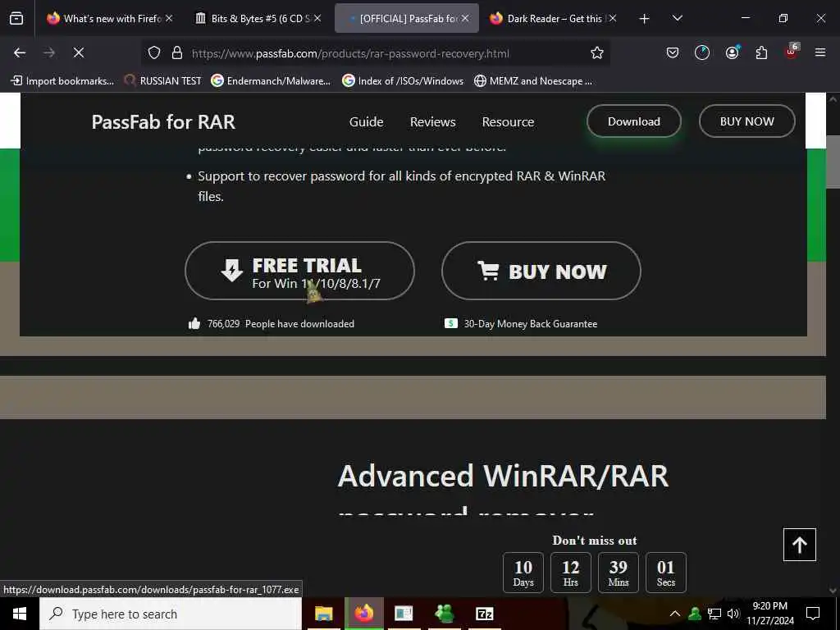Close What's new with Firefox tab
The height and width of the screenshot is (630, 840).
tap(169, 18)
